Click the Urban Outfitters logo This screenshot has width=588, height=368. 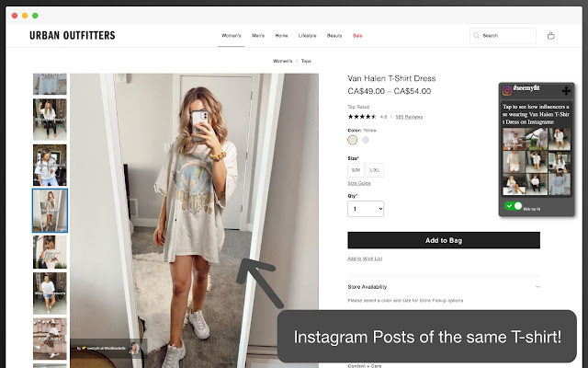tap(73, 36)
